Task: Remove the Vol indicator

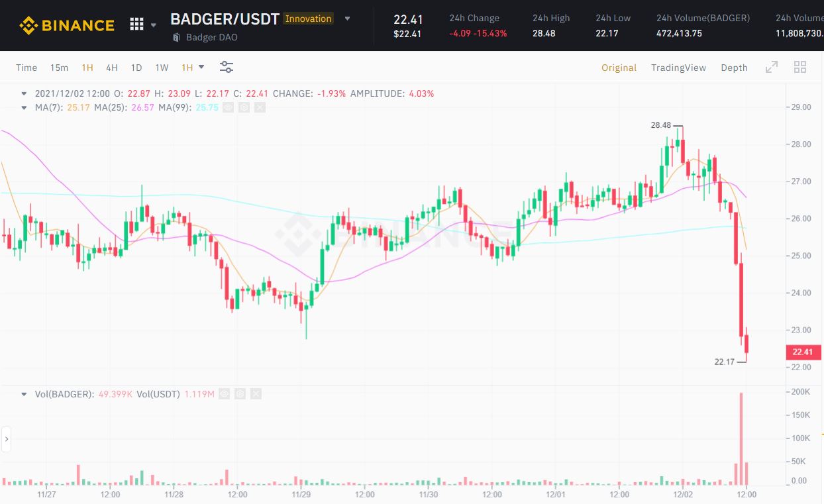Action: point(256,394)
